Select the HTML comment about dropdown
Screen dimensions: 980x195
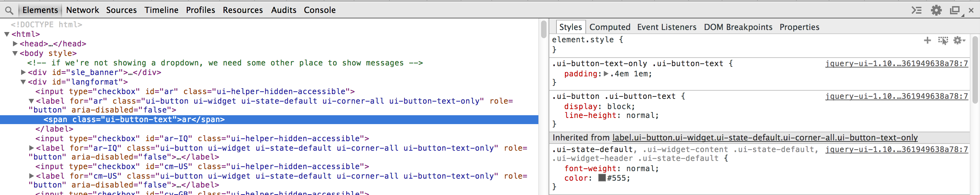coord(225,63)
